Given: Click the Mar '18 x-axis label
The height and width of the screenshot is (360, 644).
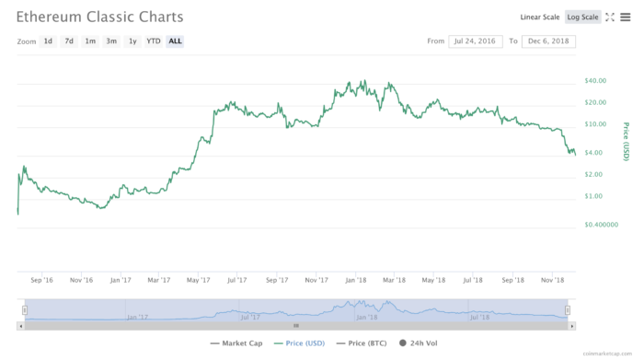Looking at the screenshot, I should (x=394, y=280).
